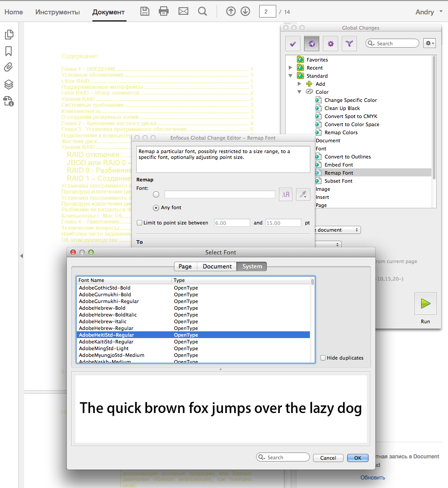
Task: Go to previous page with up arrow
Action: 231,11
